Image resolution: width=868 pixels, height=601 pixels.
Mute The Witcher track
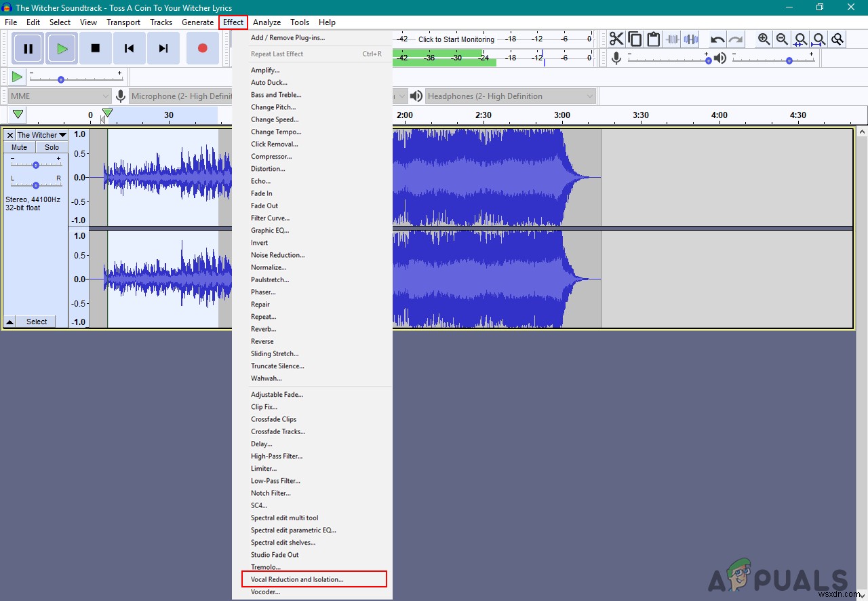[x=20, y=147]
